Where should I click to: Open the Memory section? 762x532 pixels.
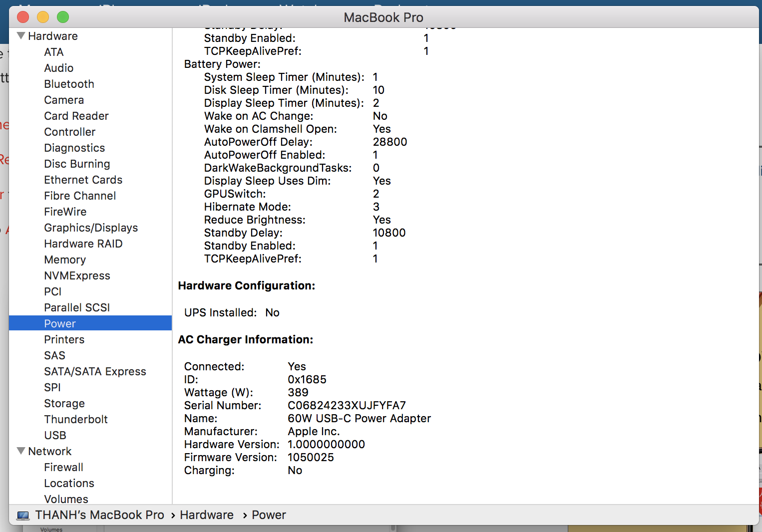(65, 260)
